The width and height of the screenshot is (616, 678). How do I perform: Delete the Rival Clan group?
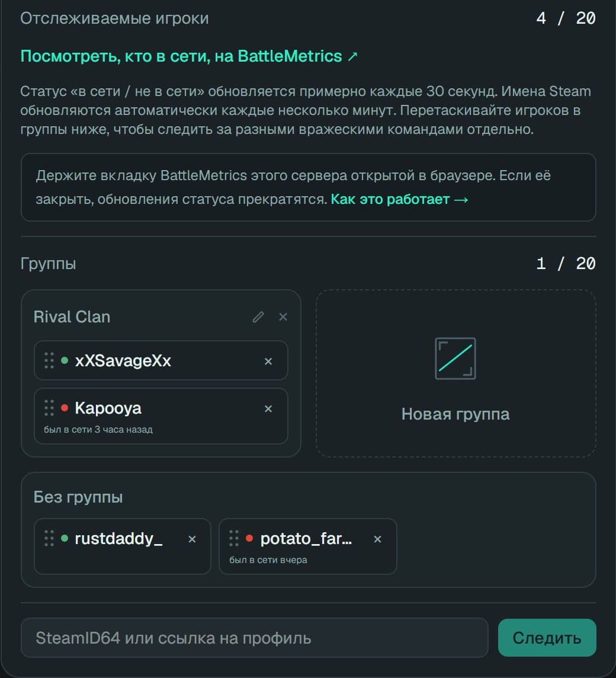pyautogui.click(x=283, y=317)
